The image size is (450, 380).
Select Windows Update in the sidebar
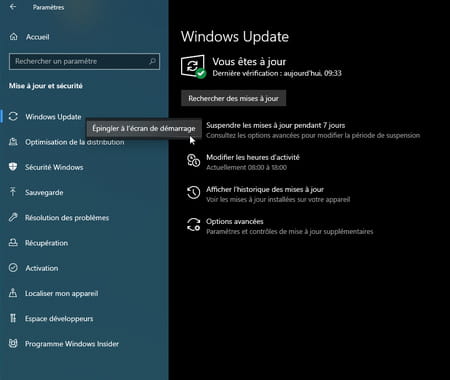(53, 117)
